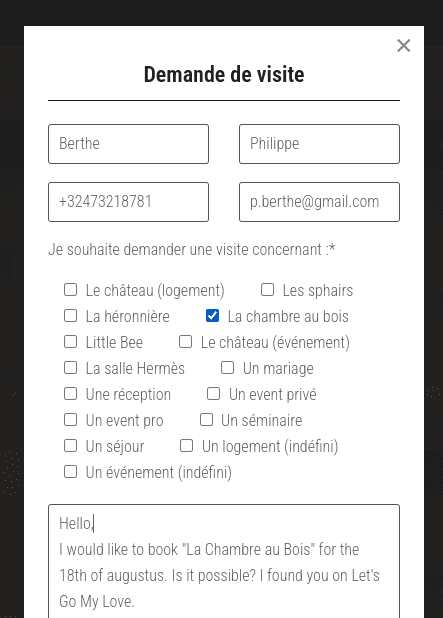Tick Un logement (indéfini) checkbox
443x618 pixels.
tap(186, 446)
